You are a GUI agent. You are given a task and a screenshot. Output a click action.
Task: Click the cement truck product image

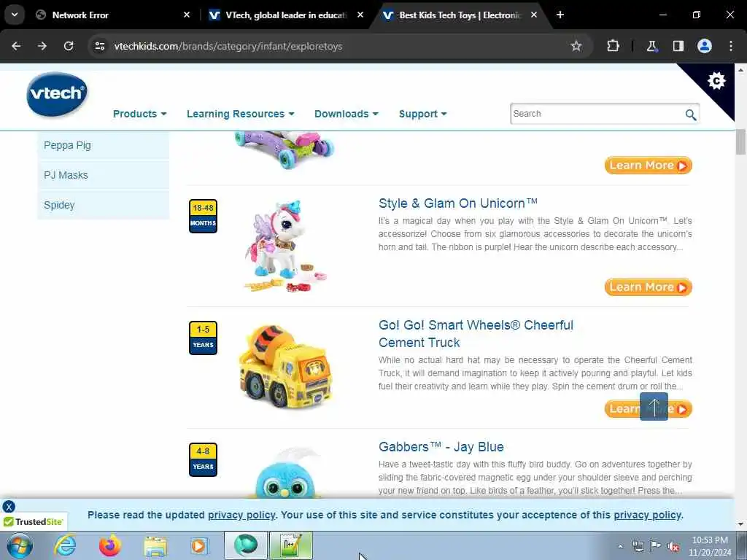point(285,367)
